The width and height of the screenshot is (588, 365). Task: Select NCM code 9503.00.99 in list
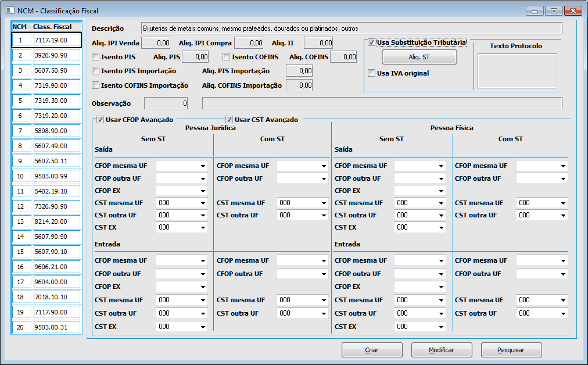coord(56,176)
